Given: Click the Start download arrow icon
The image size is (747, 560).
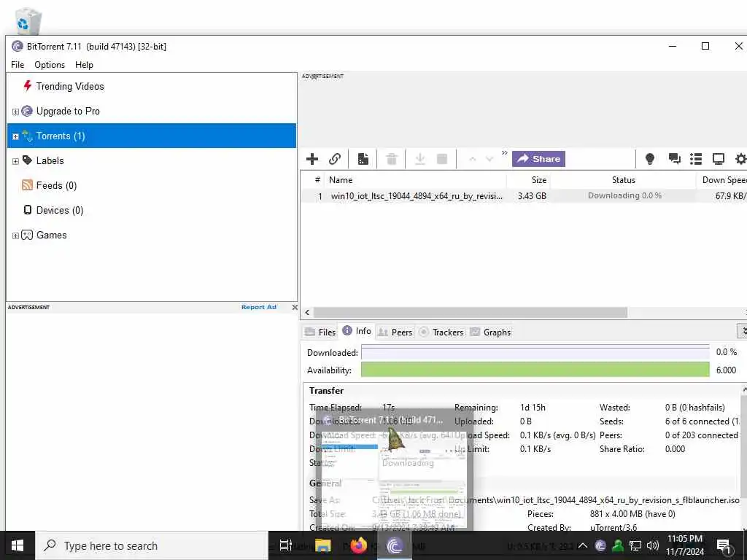Looking at the screenshot, I should pyautogui.click(x=419, y=159).
